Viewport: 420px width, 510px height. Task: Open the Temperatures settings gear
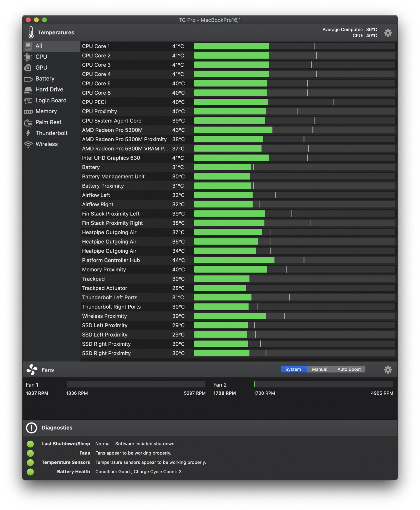(388, 33)
